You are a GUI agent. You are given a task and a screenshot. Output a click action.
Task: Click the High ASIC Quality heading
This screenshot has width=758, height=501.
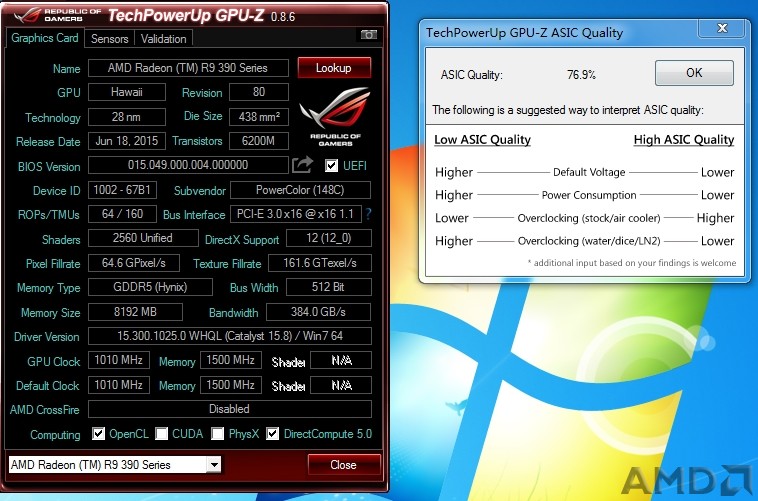pyautogui.click(x=684, y=140)
